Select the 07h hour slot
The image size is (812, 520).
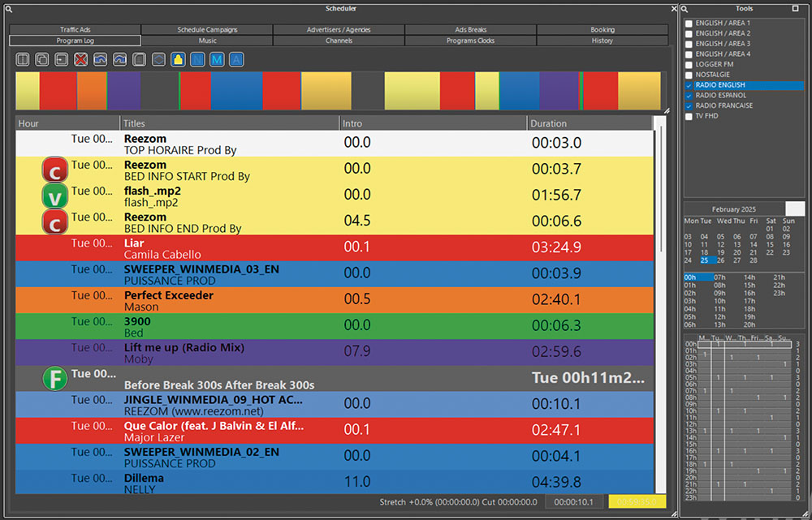pyautogui.click(x=719, y=277)
